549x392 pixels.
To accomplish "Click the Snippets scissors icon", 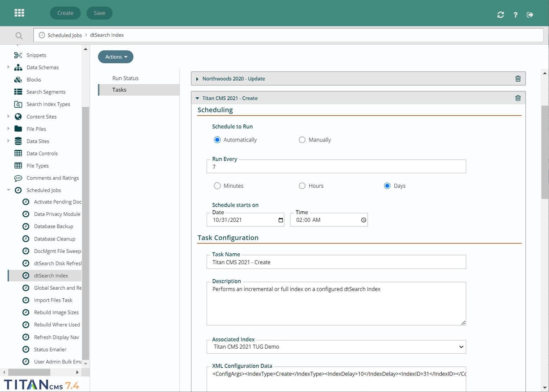I will tap(18, 55).
